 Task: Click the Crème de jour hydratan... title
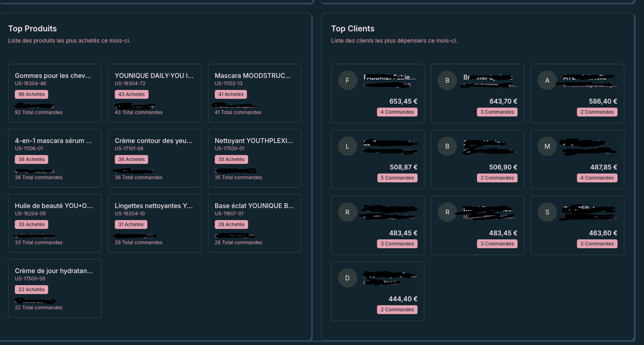pos(54,271)
